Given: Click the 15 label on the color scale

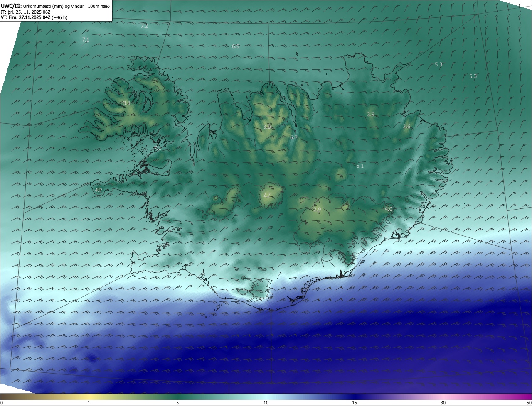Looking at the screenshot, I should click(x=355, y=403).
